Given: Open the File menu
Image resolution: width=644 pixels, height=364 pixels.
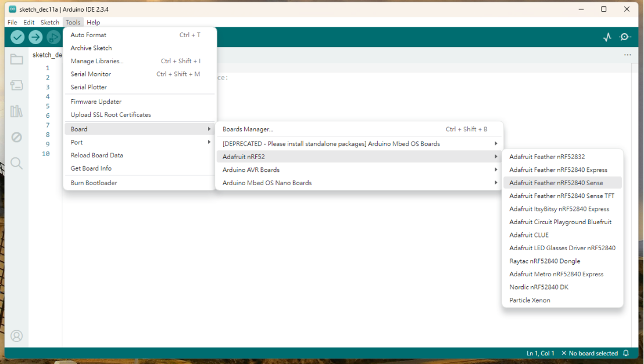Looking at the screenshot, I should click(12, 22).
